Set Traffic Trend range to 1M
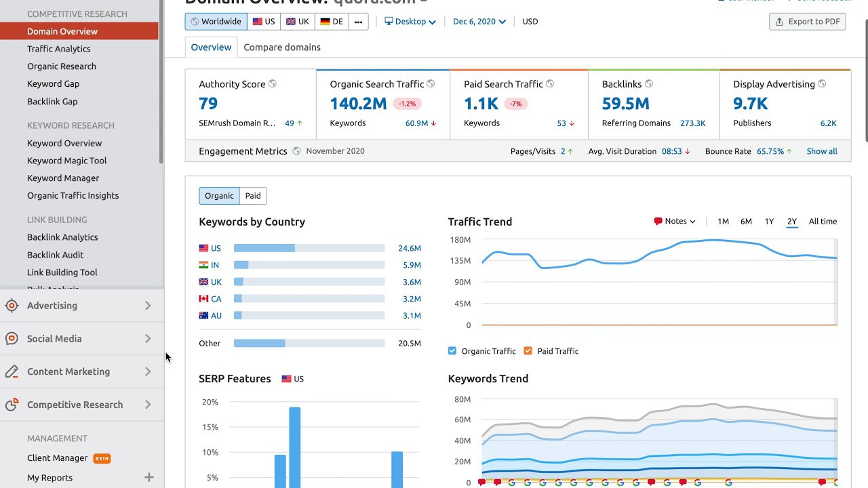The width and height of the screenshot is (868, 488). pyautogui.click(x=723, y=222)
